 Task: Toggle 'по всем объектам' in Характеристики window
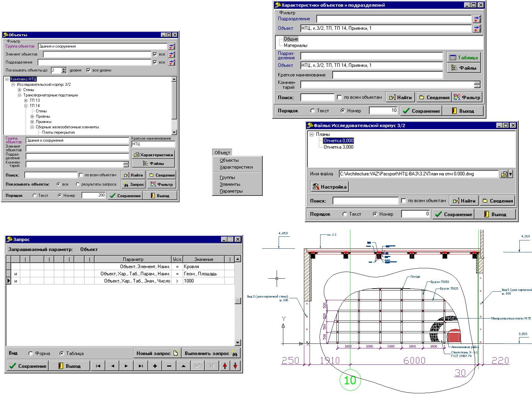click(339, 97)
